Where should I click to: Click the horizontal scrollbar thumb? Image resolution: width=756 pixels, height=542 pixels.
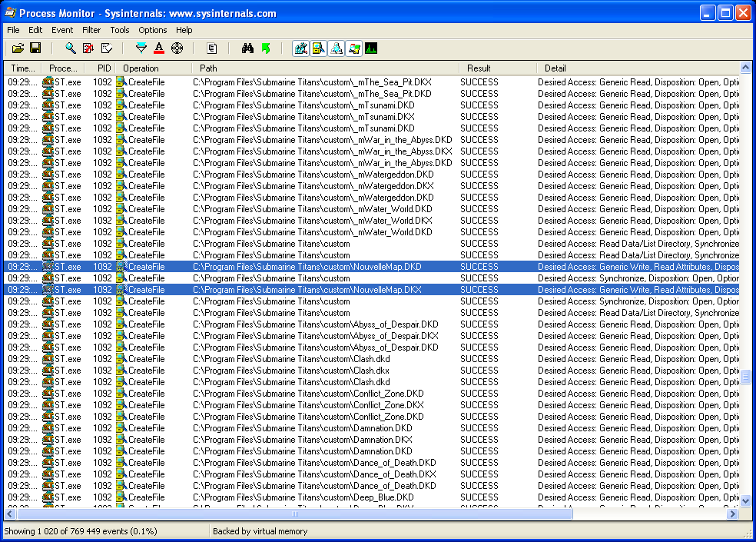(x=294, y=514)
